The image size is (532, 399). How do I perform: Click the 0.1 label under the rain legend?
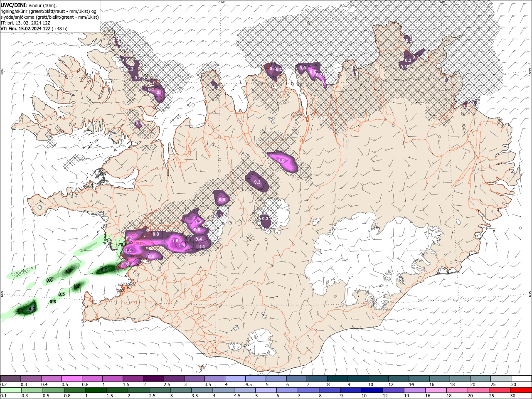coord(3,396)
